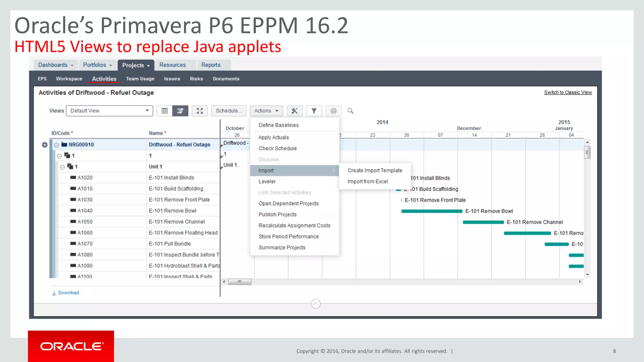Sort by the Name column header
644x362 pixels.
(158, 133)
